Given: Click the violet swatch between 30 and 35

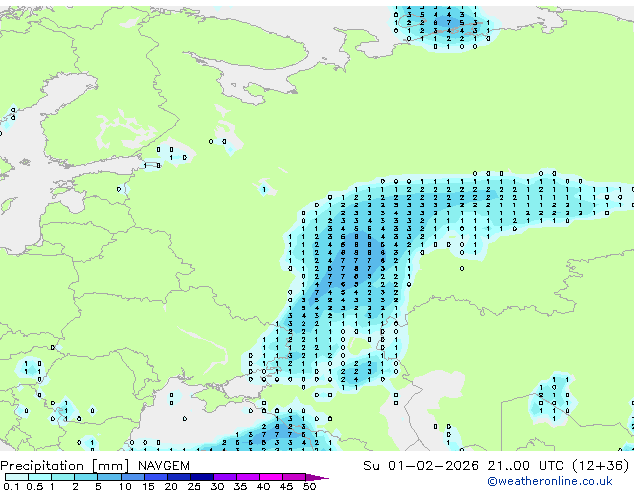Looking at the screenshot, I should coord(224,477).
